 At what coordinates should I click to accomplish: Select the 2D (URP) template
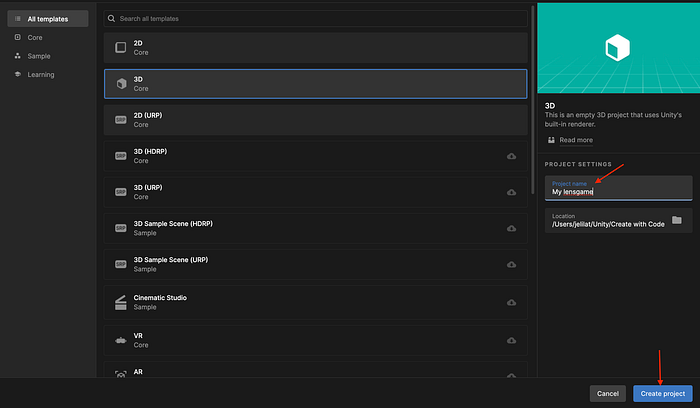(315, 120)
